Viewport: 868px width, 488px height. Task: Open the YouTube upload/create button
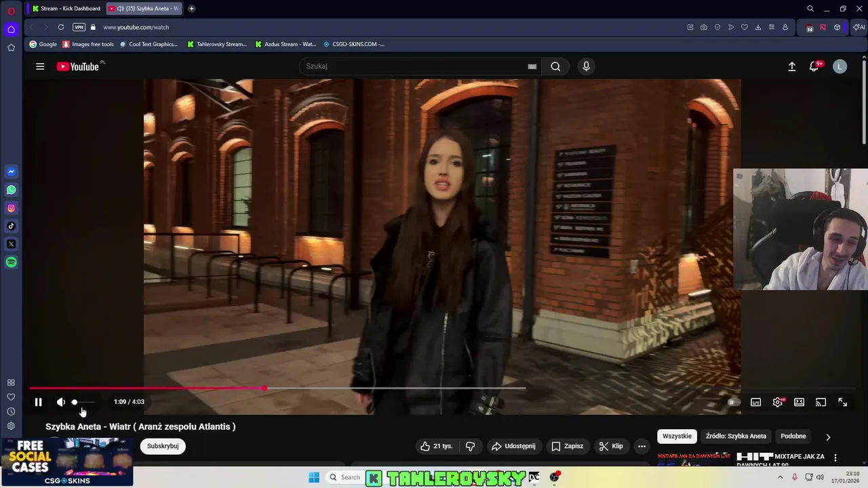tap(791, 66)
